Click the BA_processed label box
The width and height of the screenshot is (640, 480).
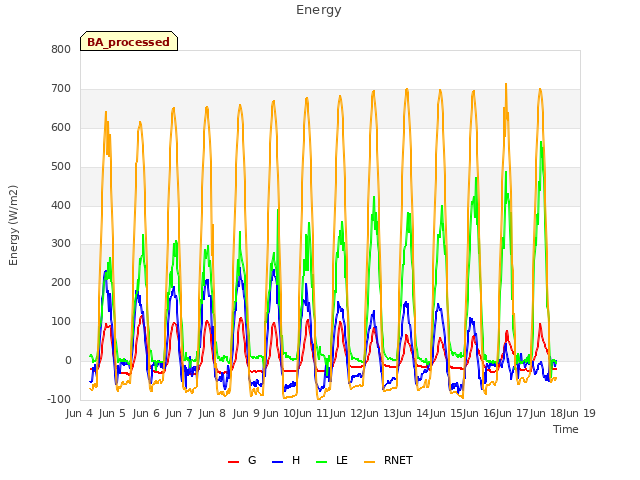coord(129,41)
